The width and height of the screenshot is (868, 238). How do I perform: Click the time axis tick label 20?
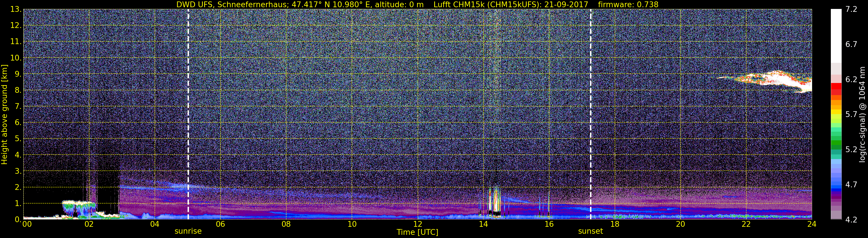pyautogui.click(x=680, y=224)
